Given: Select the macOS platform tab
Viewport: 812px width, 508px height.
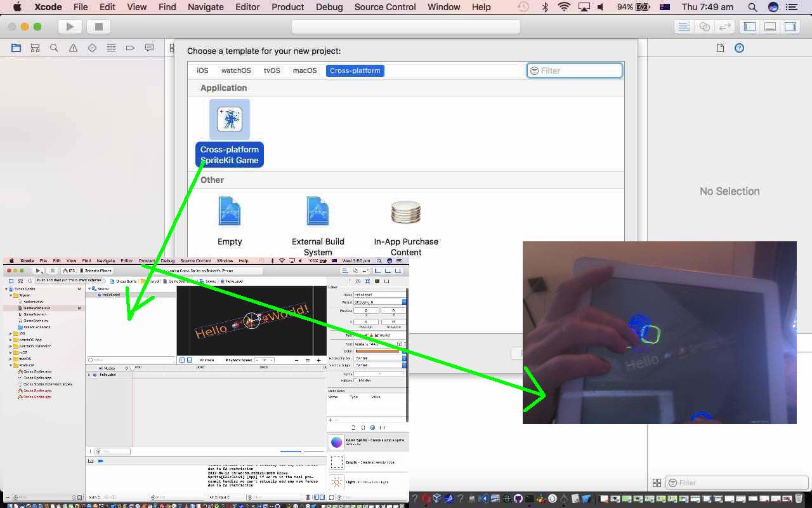Looking at the screenshot, I should (304, 70).
